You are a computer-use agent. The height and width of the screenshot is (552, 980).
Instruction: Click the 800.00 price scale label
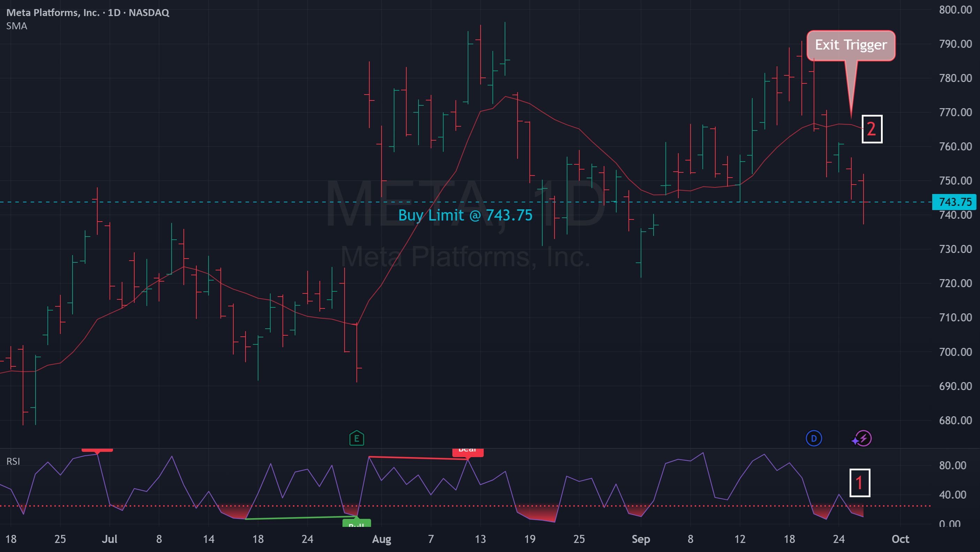pyautogui.click(x=955, y=9)
